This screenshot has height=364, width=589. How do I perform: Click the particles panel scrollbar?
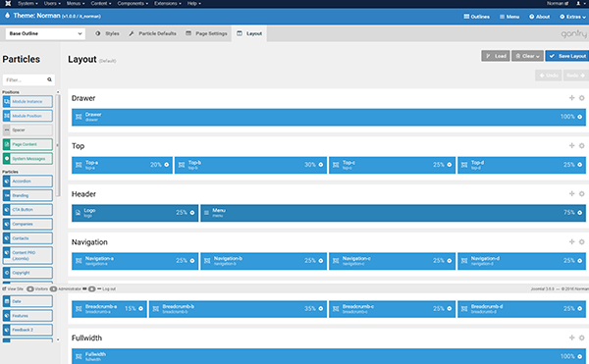click(58, 145)
